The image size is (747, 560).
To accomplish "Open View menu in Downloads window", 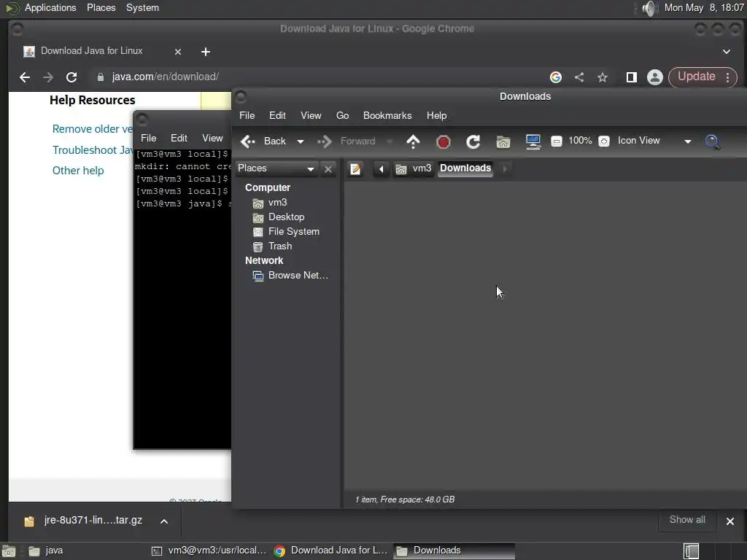I will click(x=311, y=116).
